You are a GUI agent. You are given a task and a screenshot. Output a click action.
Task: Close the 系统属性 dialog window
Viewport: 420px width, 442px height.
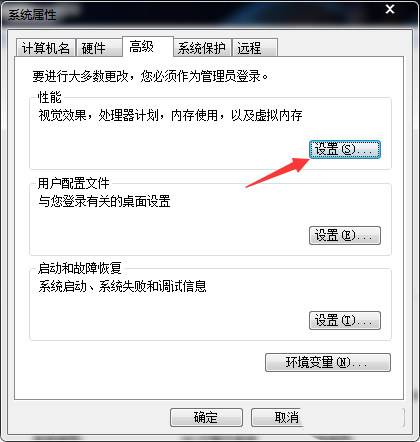click(390, 9)
